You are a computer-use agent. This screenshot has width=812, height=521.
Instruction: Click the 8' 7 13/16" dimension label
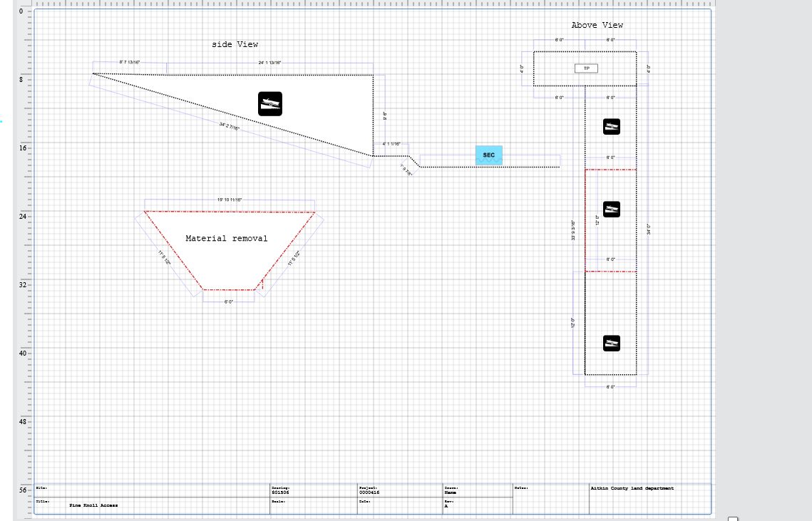click(x=129, y=63)
